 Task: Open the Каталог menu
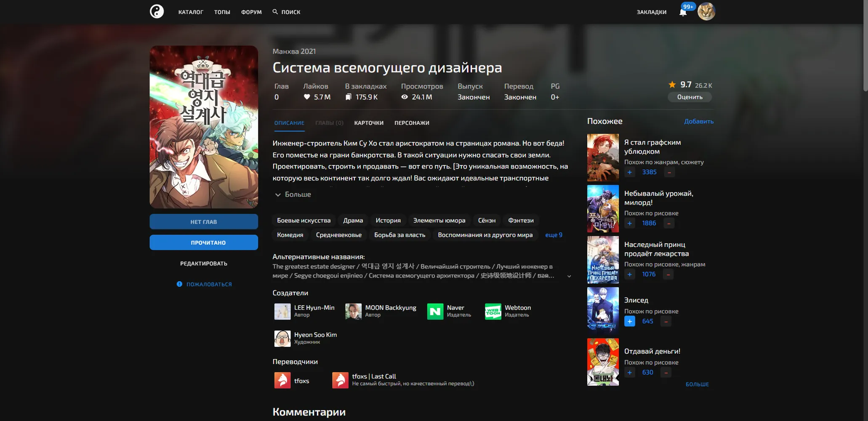(x=191, y=12)
